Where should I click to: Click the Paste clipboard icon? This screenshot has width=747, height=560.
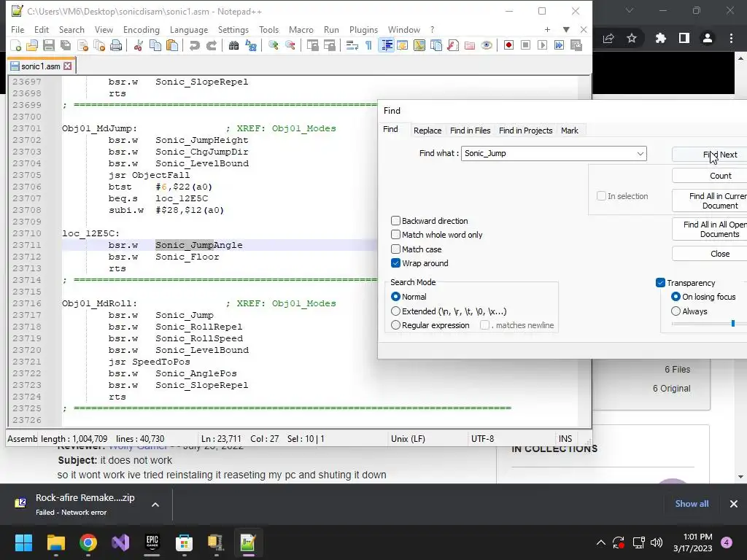pyautogui.click(x=172, y=46)
